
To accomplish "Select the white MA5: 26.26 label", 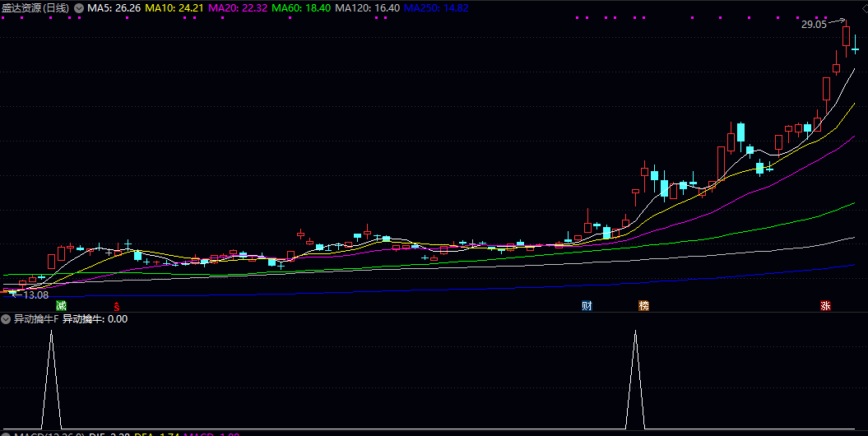I will point(114,8).
